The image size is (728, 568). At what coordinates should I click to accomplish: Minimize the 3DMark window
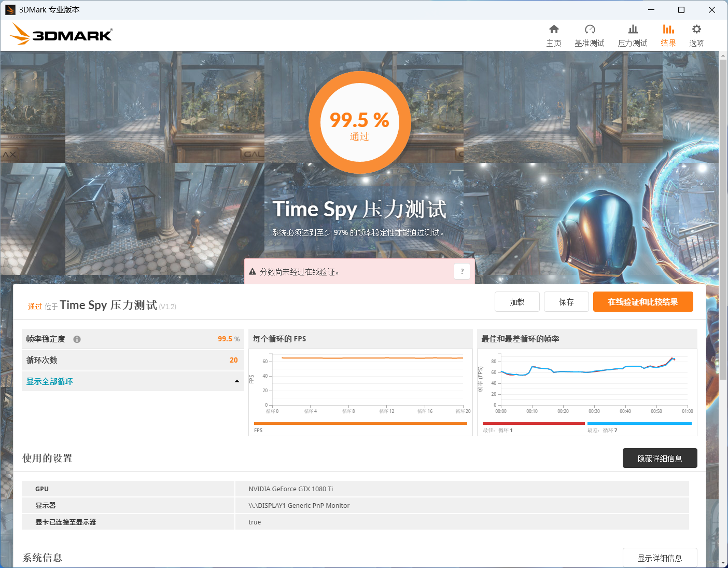point(651,10)
